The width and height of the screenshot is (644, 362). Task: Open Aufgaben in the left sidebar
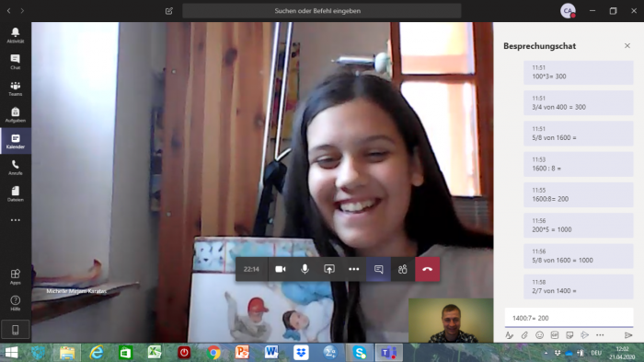tap(16, 115)
